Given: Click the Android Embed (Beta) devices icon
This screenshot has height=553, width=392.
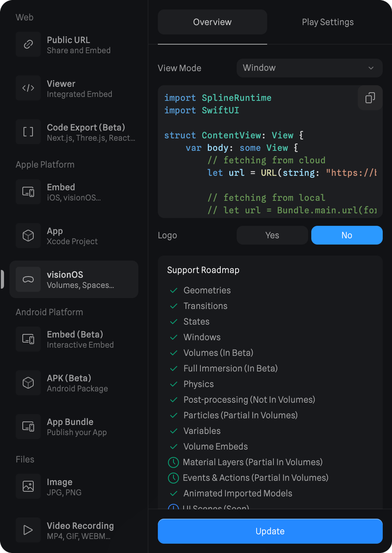Looking at the screenshot, I should click(28, 339).
